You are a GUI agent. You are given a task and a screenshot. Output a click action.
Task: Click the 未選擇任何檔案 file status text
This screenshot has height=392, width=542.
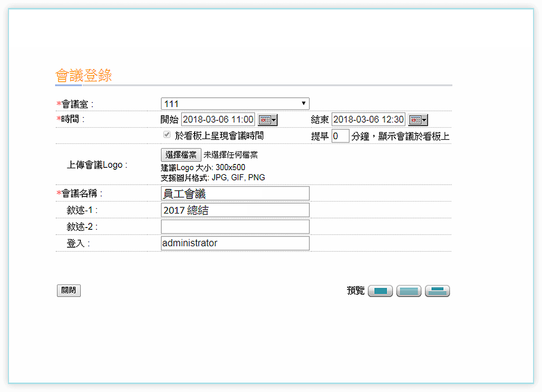[230, 155]
